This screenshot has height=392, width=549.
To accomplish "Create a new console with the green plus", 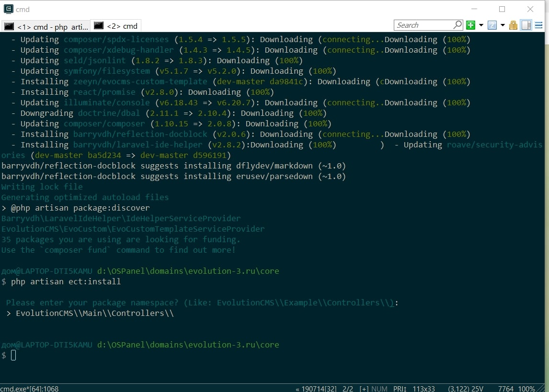I will click(x=470, y=25).
